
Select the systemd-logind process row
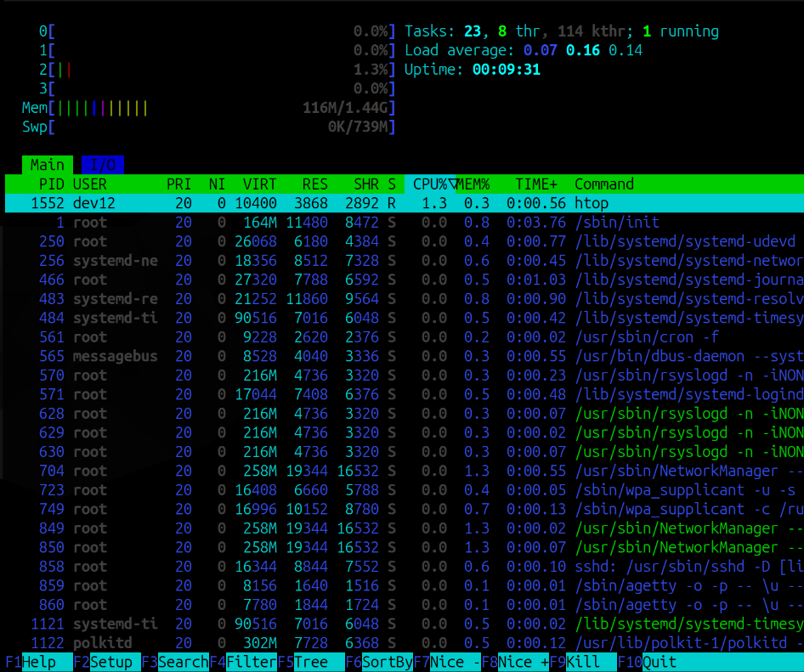[x=405, y=394]
